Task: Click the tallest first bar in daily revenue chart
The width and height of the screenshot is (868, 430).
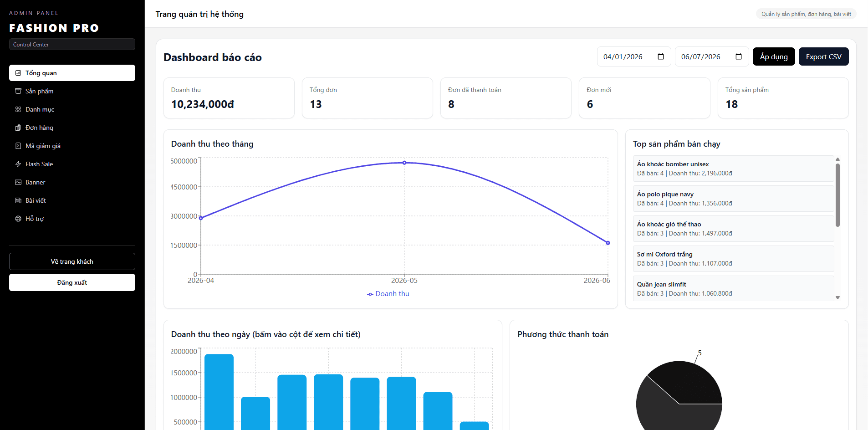Action: pyautogui.click(x=219, y=392)
